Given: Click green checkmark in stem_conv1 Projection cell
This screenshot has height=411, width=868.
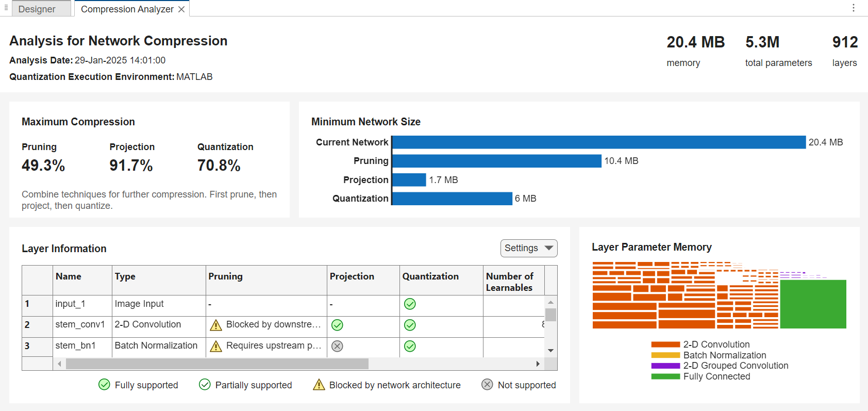Looking at the screenshot, I should 337,325.
